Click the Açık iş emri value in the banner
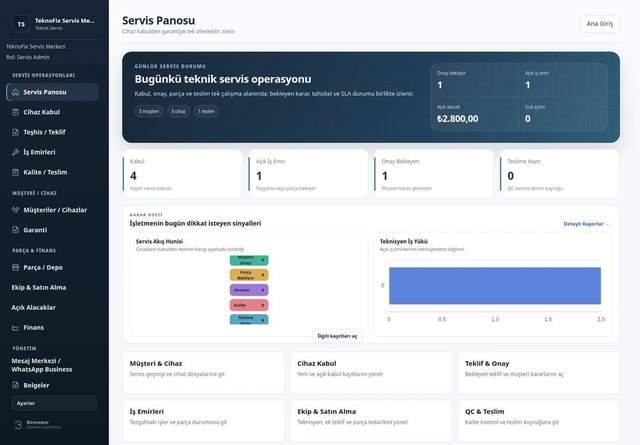The image size is (640, 445). click(528, 85)
